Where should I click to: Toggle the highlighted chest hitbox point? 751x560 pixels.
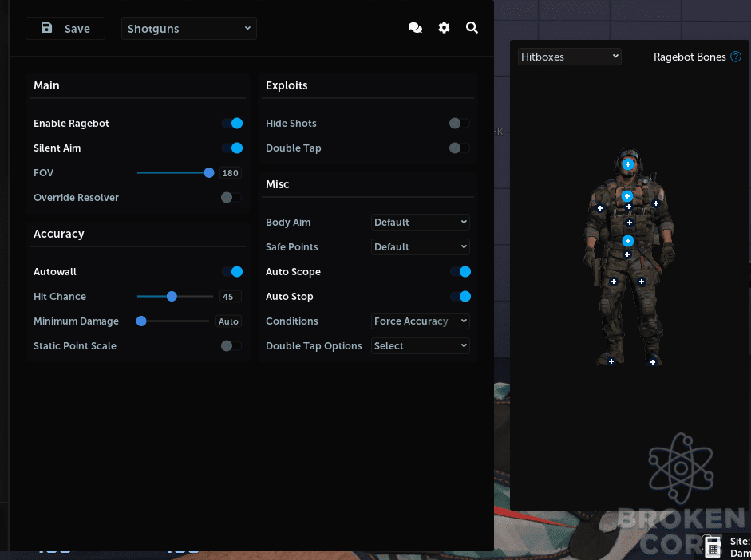tap(627, 196)
